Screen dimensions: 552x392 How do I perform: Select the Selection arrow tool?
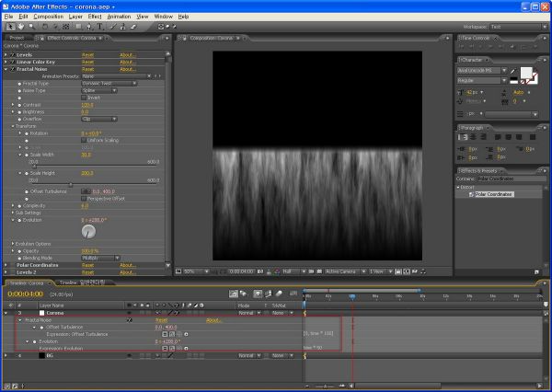click(10, 27)
